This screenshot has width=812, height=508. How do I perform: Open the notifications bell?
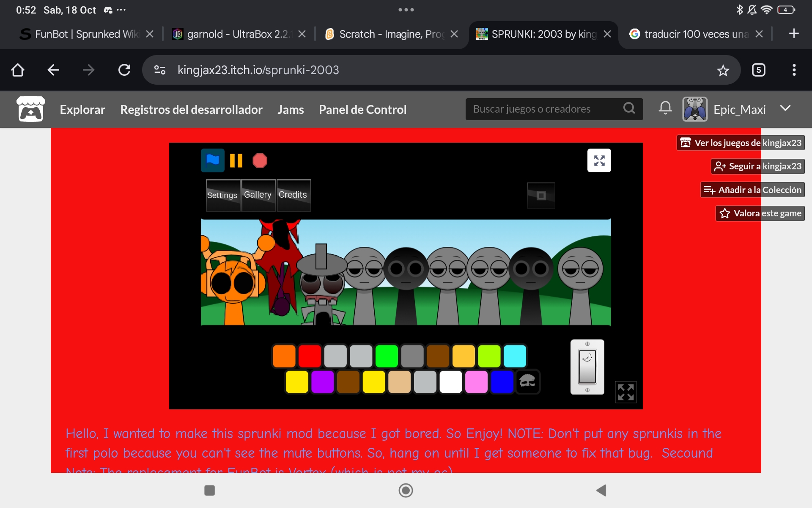[665, 108]
